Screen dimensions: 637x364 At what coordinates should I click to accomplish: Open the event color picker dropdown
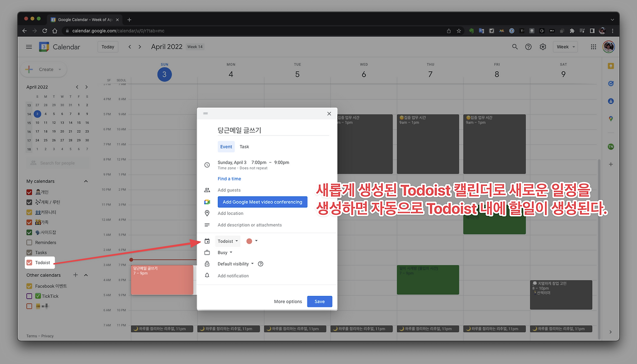tap(252, 241)
